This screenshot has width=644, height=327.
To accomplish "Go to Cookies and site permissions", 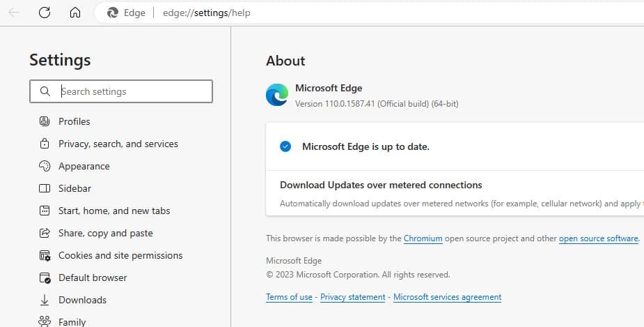I will (120, 255).
